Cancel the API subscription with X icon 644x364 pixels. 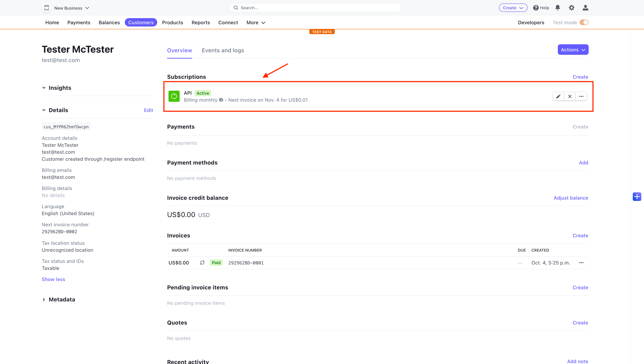(x=570, y=96)
